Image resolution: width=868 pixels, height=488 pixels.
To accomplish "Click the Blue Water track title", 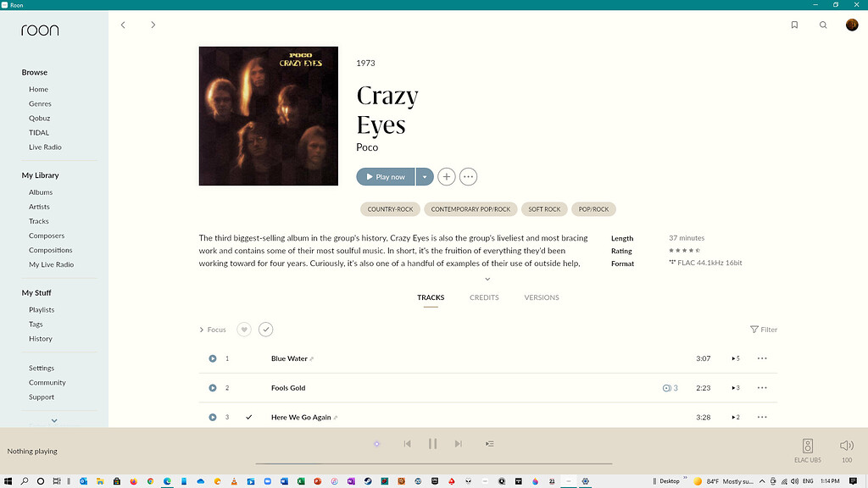I will tap(289, 358).
